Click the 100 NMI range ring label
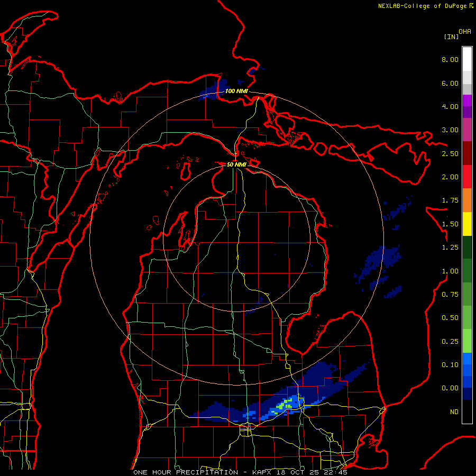476x476 pixels. 236,91
